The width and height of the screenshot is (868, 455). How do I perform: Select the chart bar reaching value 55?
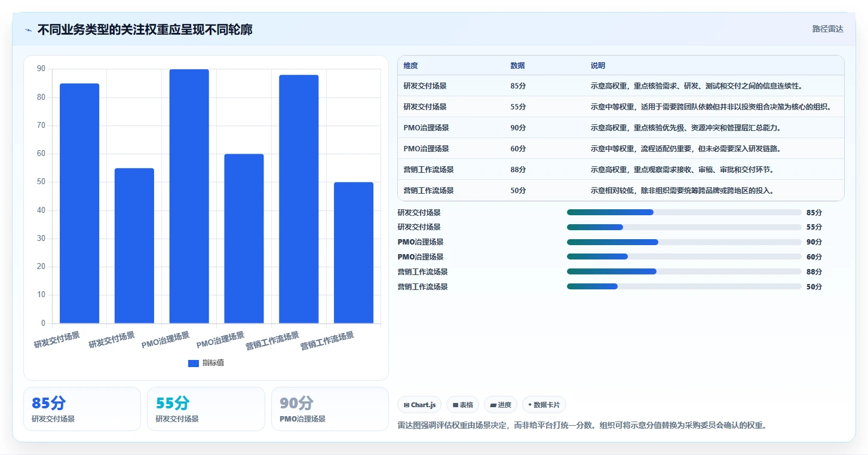(x=134, y=246)
